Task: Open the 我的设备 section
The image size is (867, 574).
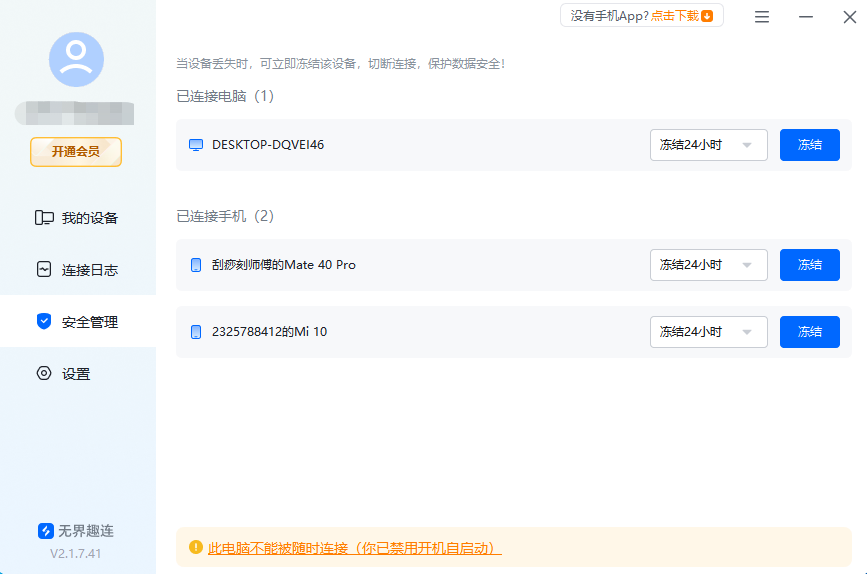Action: coord(77,218)
